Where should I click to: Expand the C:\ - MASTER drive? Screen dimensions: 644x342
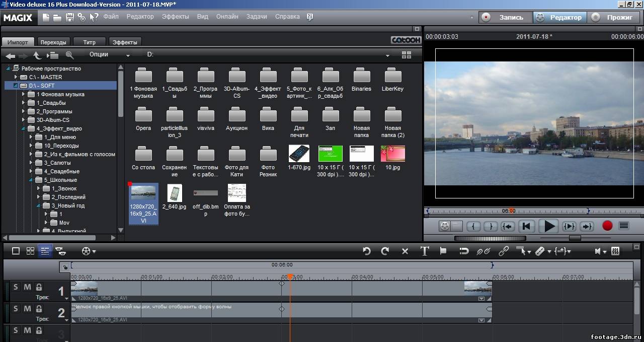tap(16, 77)
